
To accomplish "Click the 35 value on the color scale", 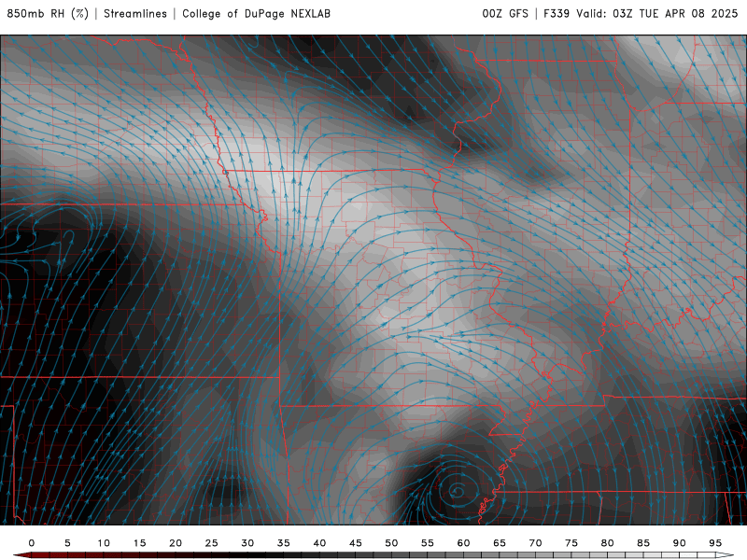I will point(284,543).
